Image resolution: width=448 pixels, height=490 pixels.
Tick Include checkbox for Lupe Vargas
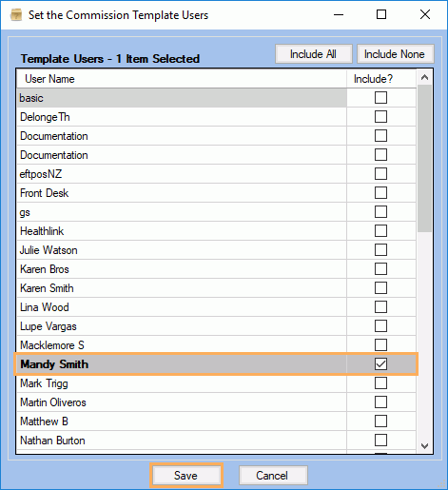pos(380,326)
